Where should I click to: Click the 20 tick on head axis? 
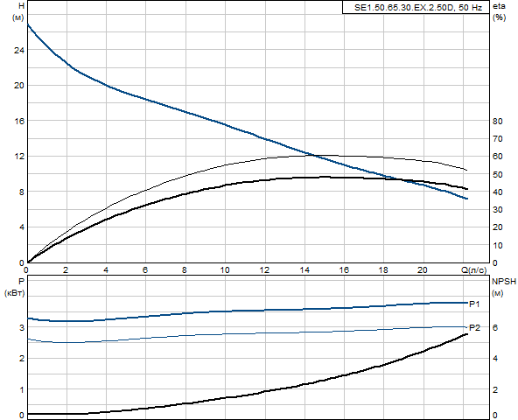19,86
